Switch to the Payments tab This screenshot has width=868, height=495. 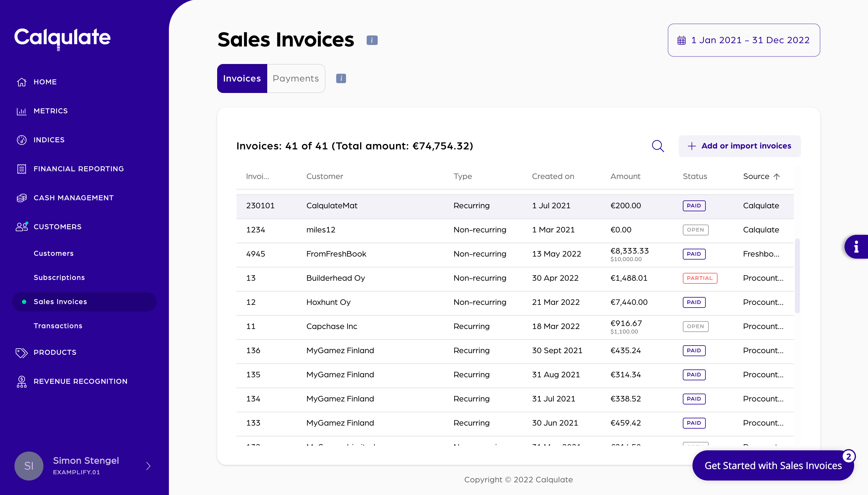pos(296,78)
